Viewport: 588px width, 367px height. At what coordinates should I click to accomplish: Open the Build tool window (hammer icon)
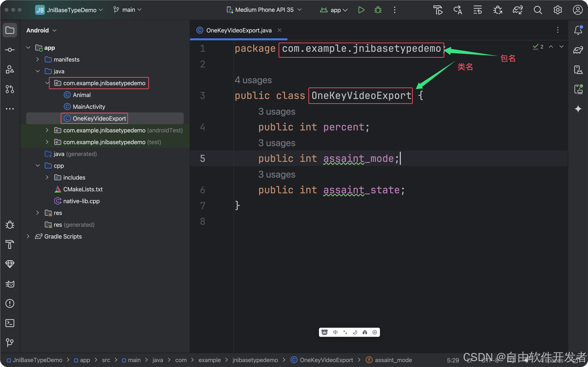click(x=10, y=245)
